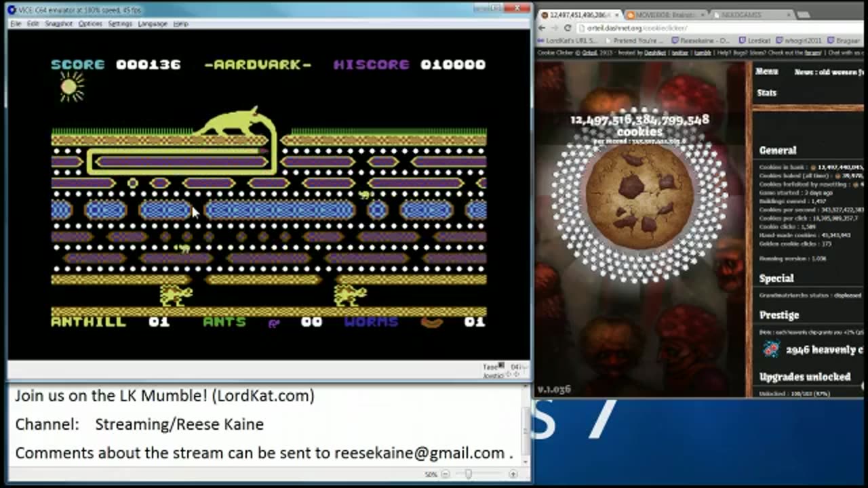Click the reesekaine@gmail.com text
The image size is (868, 488).
[419, 453]
